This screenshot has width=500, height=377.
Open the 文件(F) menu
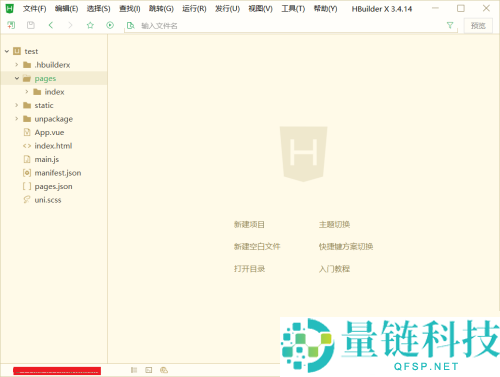34,9
